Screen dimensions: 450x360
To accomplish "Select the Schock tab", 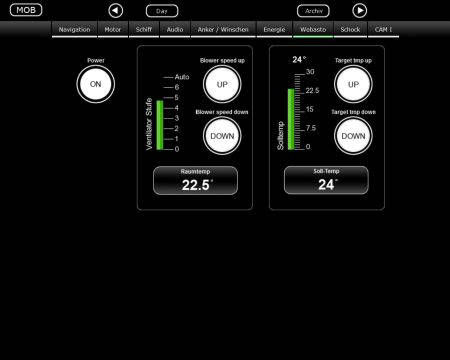I will pos(350,30).
